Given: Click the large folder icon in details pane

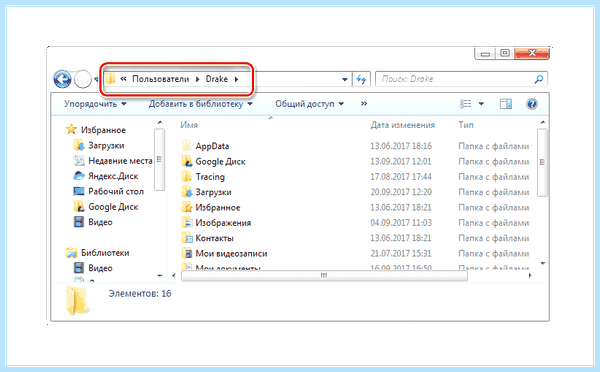Looking at the screenshot, I should pos(78,301).
